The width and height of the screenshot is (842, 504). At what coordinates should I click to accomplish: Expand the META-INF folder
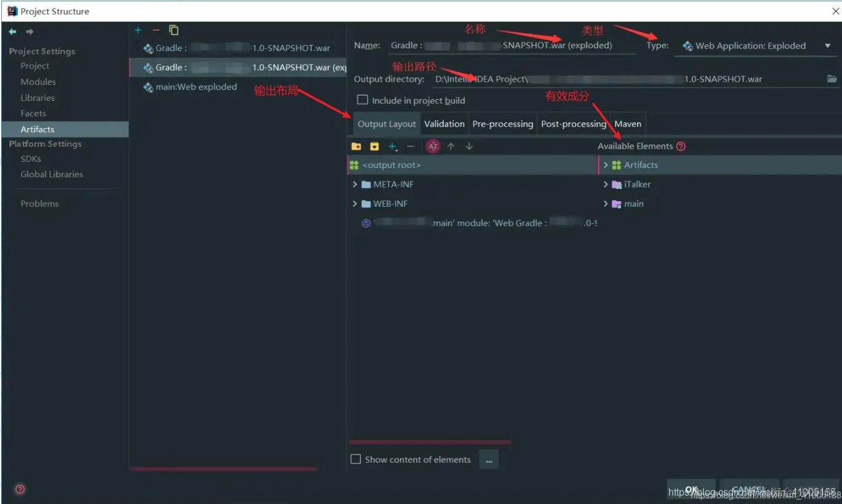click(355, 185)
